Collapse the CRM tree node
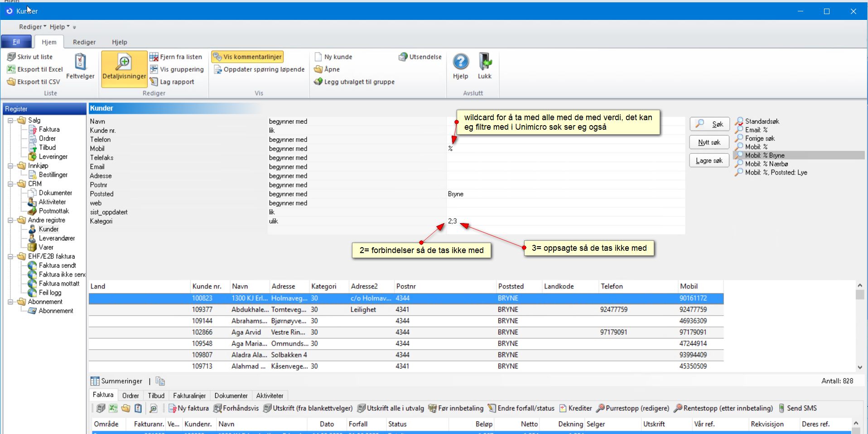Screen dimensions: 868x434 [x=10, y=184]
